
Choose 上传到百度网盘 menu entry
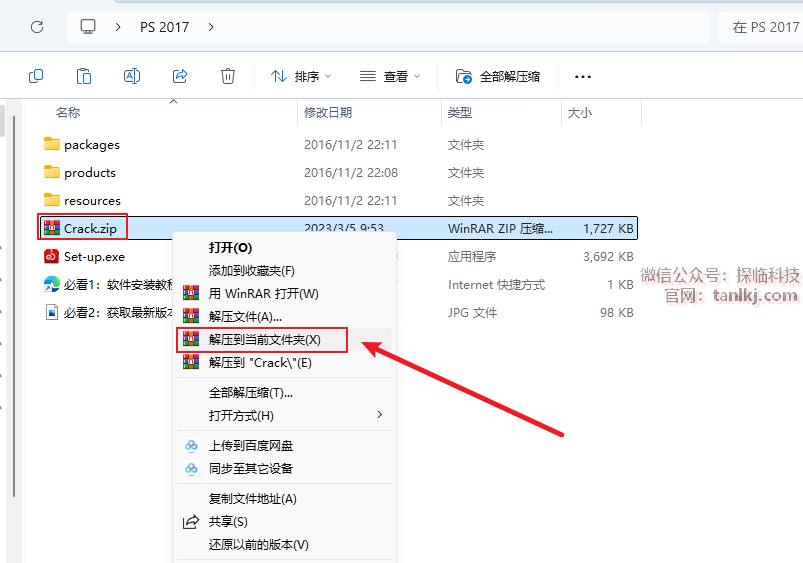tap(284, 446)
